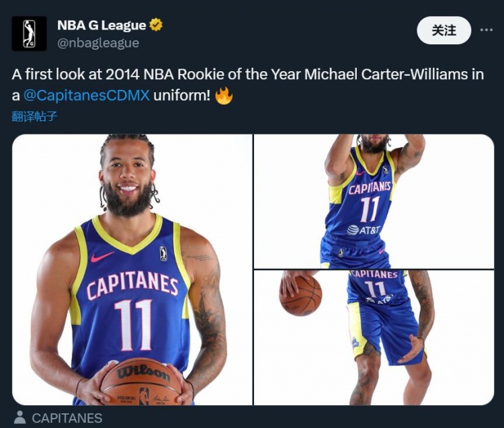Click the person tag icon near CAPITANES
This screenshot has width=504, height=428.
(x=20, y=417)
